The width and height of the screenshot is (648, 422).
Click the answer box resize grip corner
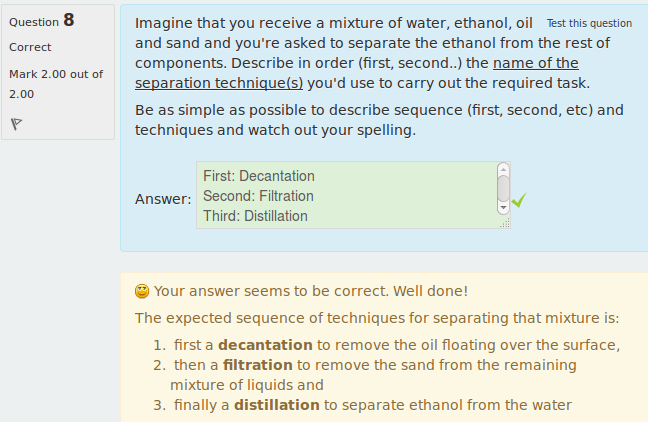pyautogui.click(x=505, y=223)
